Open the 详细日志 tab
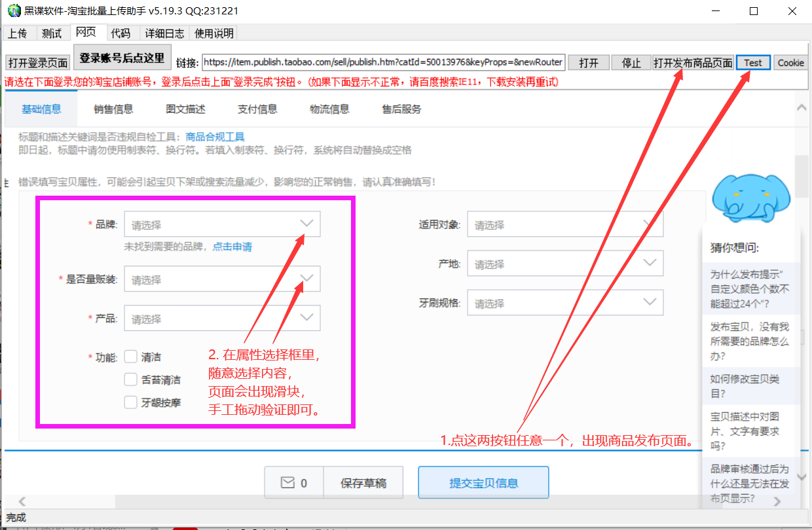This screenshot has width=812, height=530. (164, 33)
